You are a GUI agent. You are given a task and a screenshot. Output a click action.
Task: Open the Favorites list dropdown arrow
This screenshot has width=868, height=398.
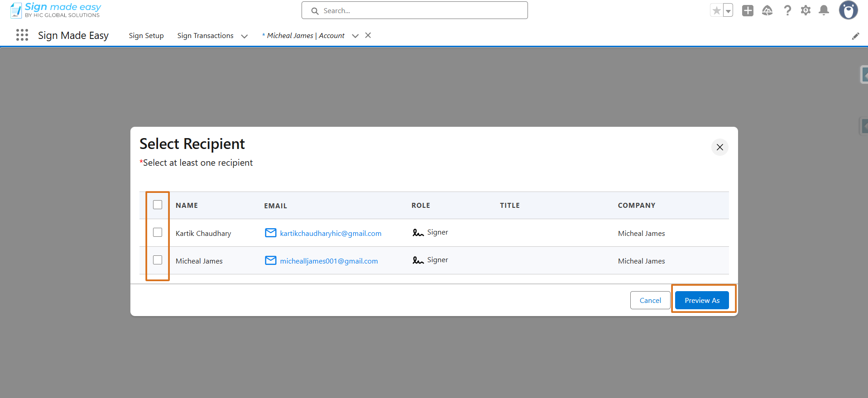click(728, 10)
